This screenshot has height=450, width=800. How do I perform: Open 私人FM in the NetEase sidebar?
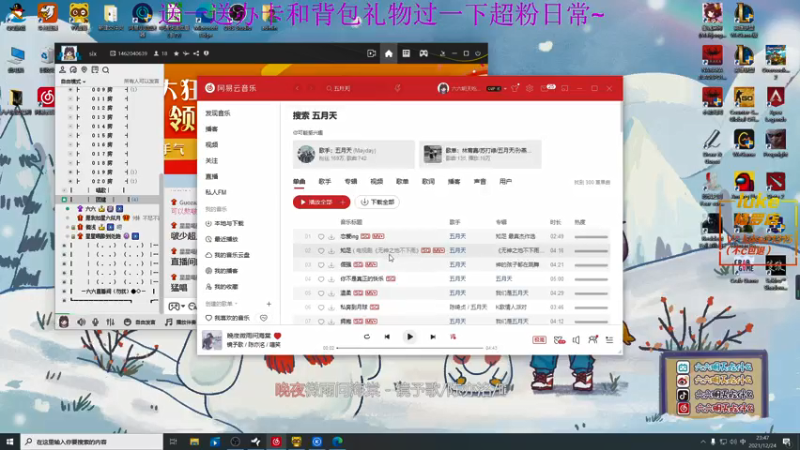pyautogui.click(x=215, y=192)
